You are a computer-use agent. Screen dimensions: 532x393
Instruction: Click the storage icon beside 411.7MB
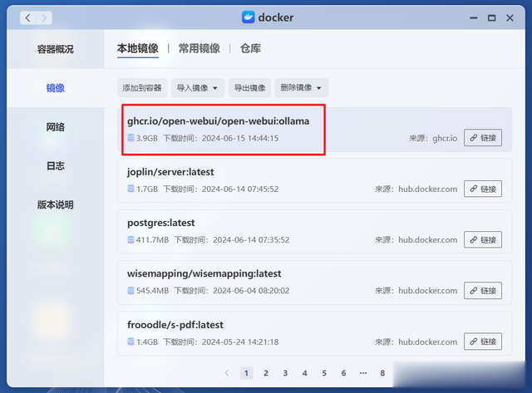point(131,240)
